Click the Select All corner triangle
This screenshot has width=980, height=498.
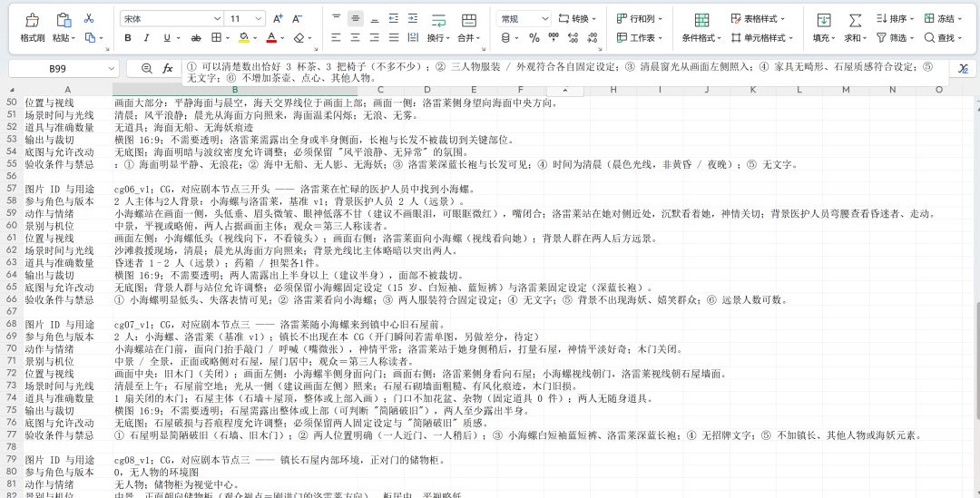pos(11,91)
